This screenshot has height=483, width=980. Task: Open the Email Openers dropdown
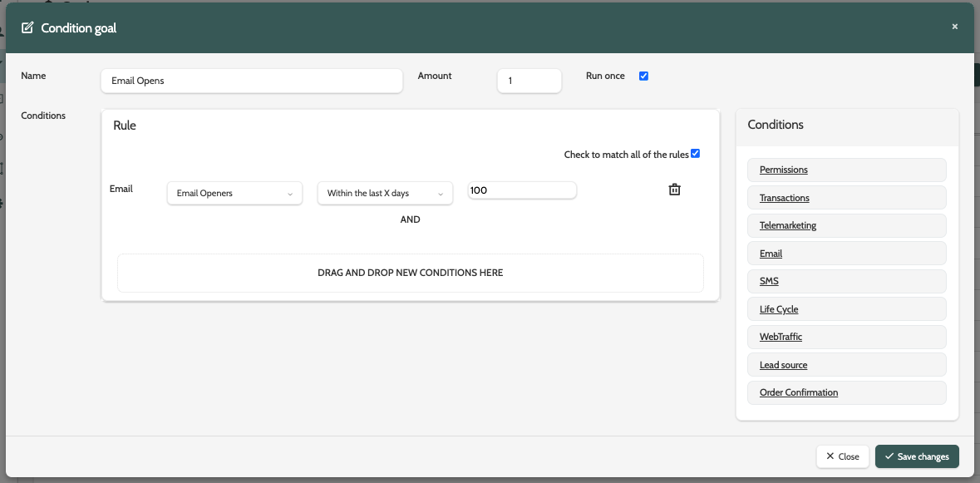pyautogui.click(x=234, y=193)
